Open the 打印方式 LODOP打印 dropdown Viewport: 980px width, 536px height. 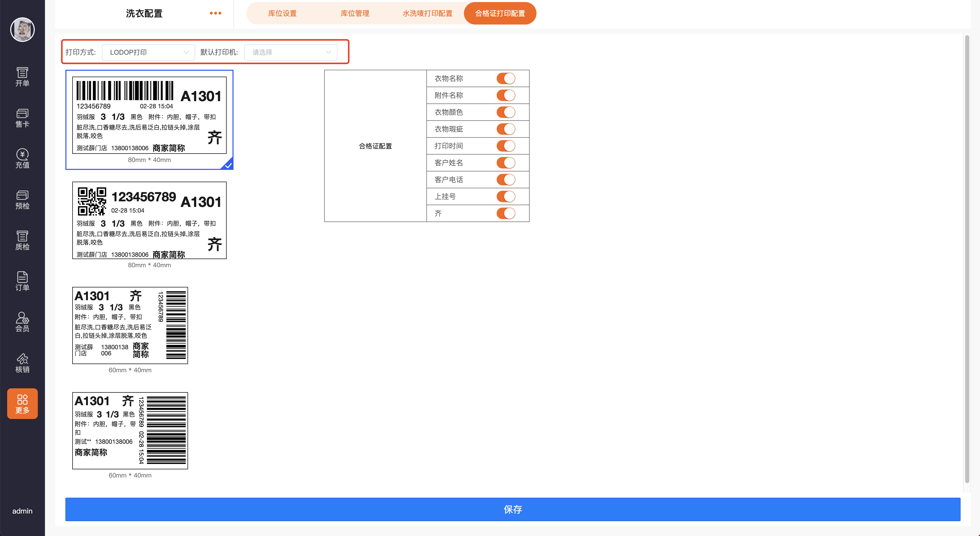point(148,52)
